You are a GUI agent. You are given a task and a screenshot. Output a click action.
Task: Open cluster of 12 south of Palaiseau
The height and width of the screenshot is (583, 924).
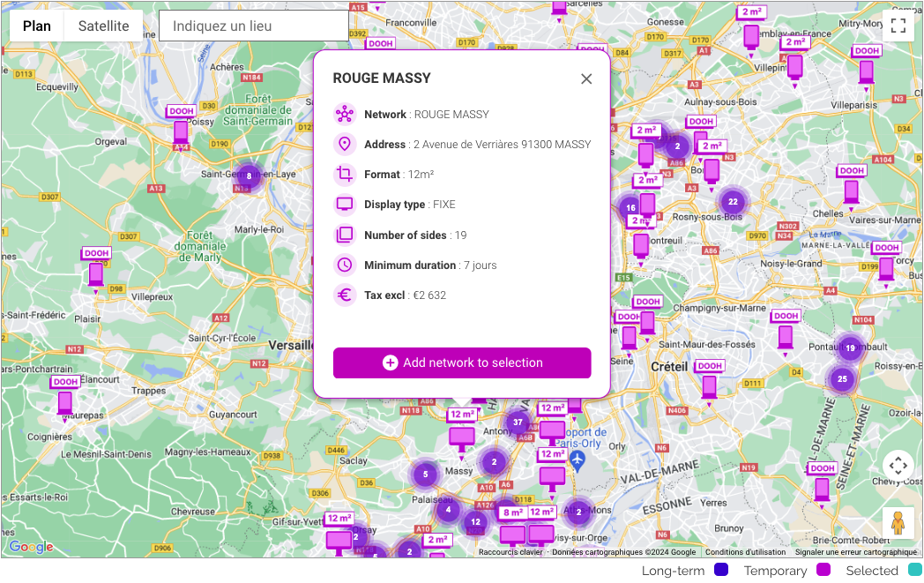click(x=475, y=521)
